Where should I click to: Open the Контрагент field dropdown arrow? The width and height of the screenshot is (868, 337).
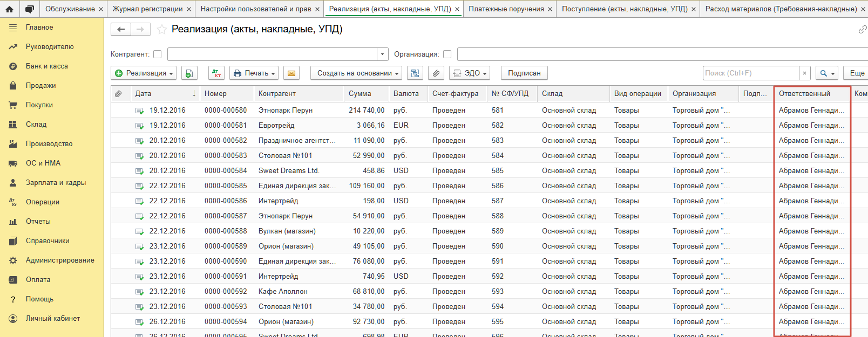click(383, 54)
